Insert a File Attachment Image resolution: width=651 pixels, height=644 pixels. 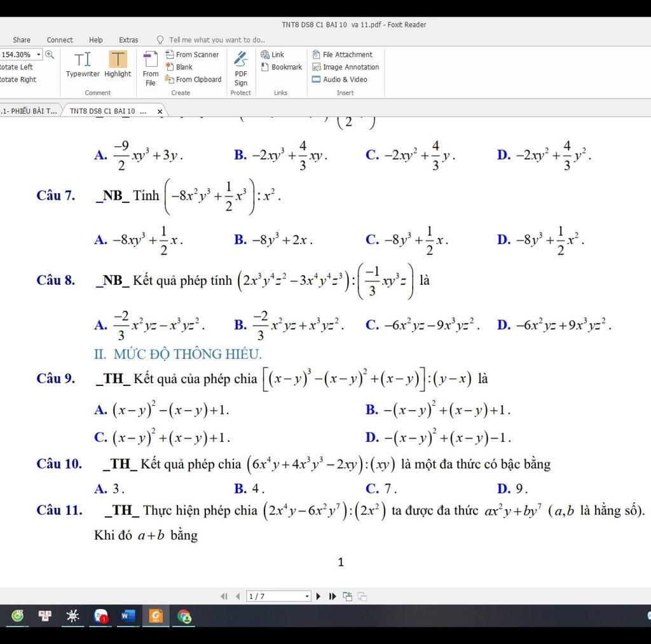click(x=342, y=55)
